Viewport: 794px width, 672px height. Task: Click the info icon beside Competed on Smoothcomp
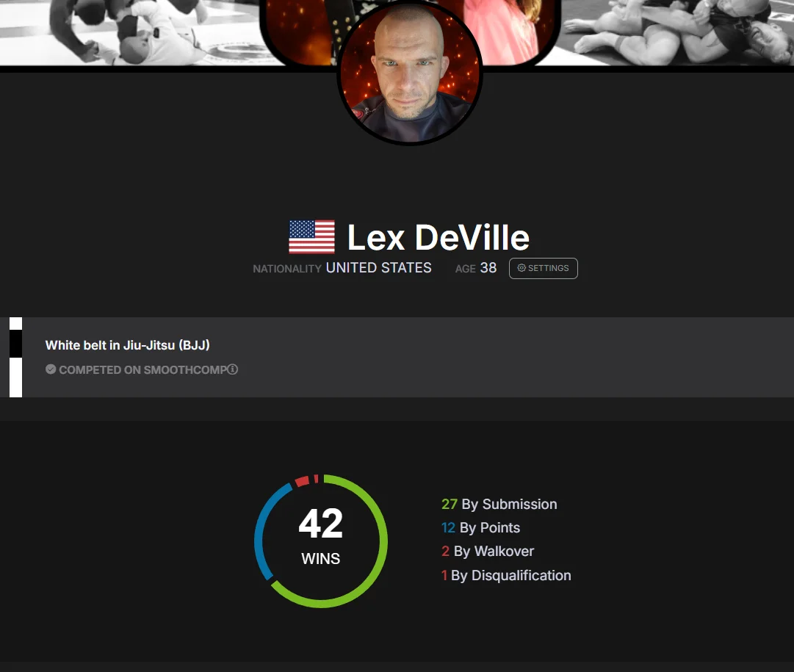click(232, 369)
